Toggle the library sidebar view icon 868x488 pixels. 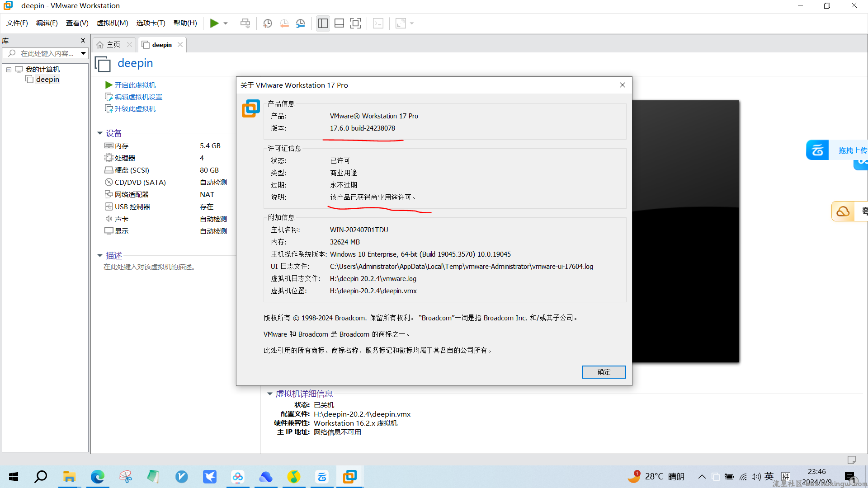click(x=323, y=23)
